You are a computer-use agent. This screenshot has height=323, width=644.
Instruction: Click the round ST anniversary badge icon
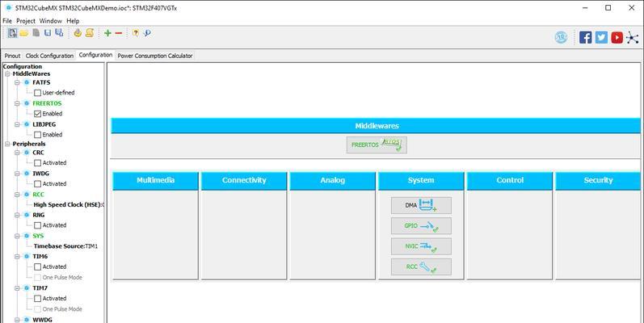(x=561, y=37)
